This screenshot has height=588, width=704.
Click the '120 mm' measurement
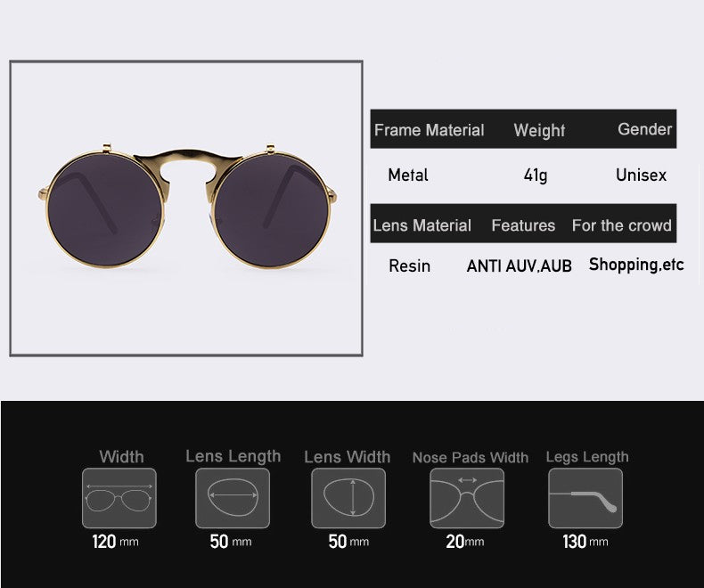[x=115, y=542]
